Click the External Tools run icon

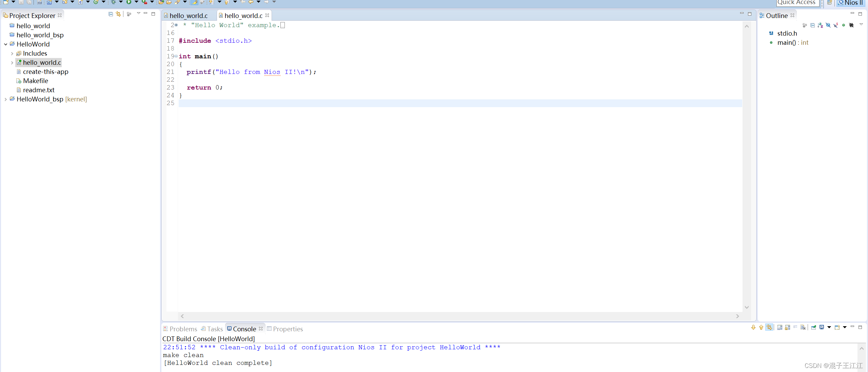pos(144,2)
